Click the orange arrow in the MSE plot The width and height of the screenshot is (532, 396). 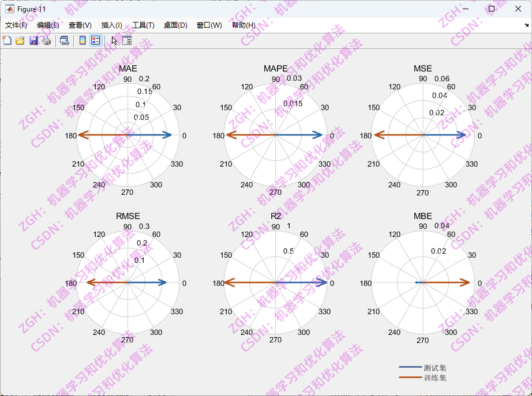tap(399, 135)
